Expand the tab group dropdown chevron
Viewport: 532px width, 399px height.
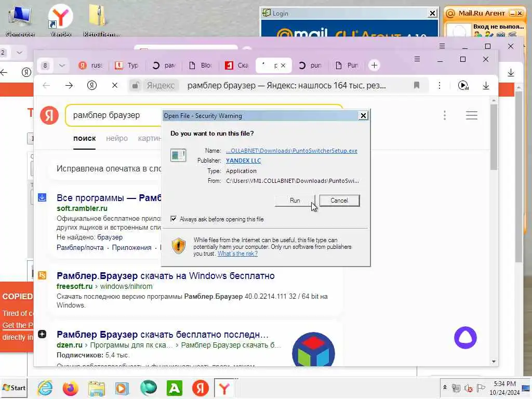pos(62,65)
